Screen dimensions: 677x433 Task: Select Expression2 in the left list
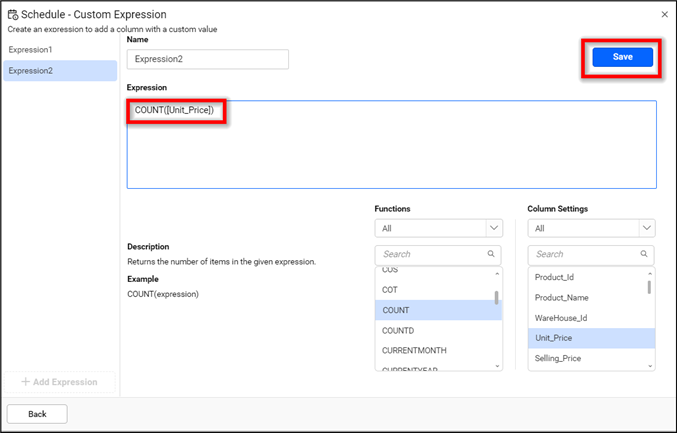pyautogui.click(x=60, y=70)
